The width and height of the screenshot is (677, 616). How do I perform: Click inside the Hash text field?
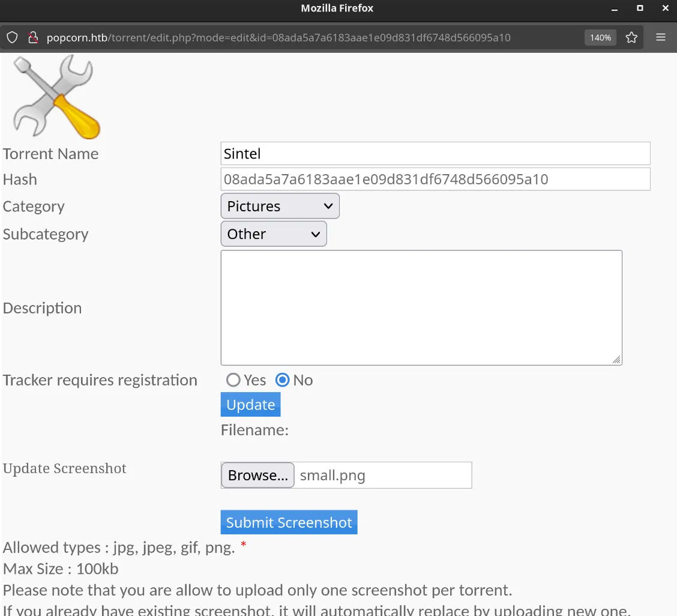[435, 180]
